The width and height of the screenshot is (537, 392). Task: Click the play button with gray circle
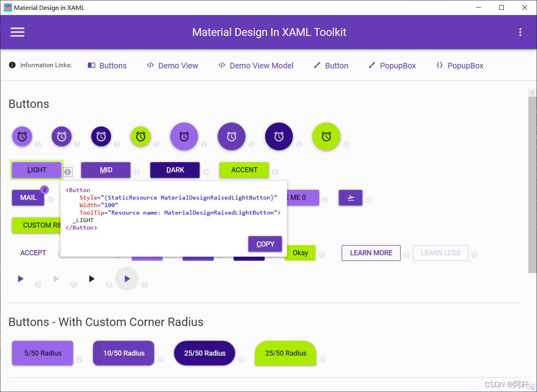127,279
